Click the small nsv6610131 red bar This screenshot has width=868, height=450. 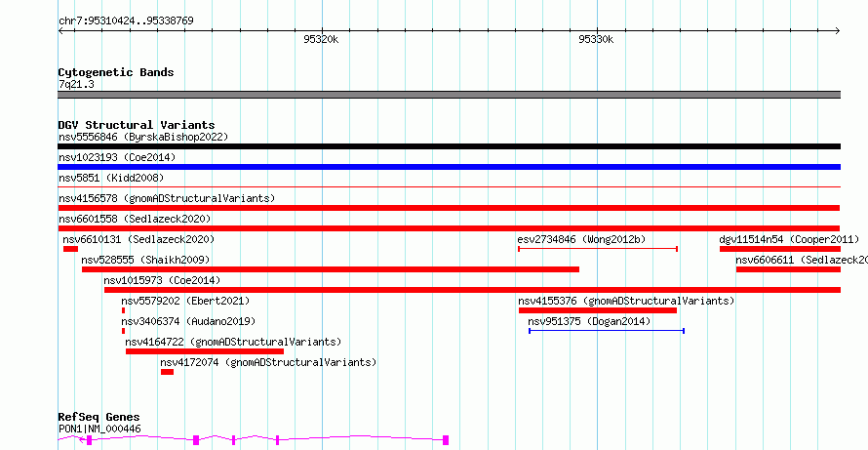coord(70,249)
